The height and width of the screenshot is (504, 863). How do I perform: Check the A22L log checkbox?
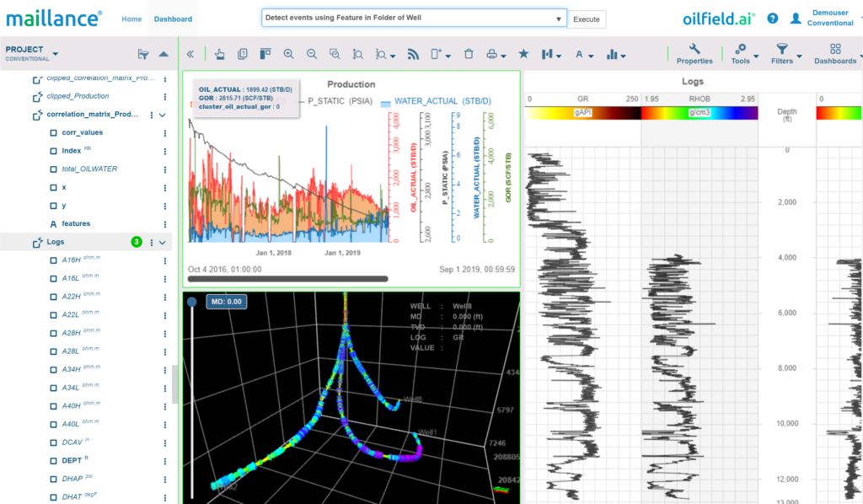click(53, 314)
